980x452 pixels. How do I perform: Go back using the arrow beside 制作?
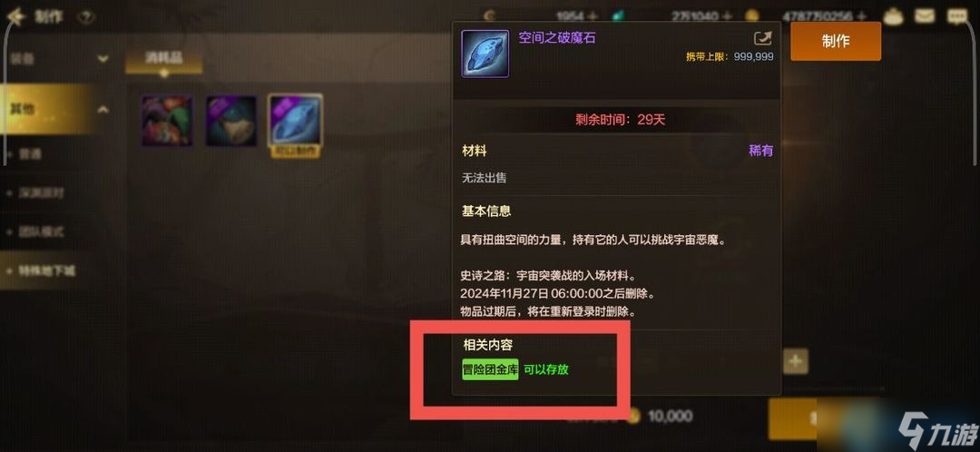click(15, 16)
